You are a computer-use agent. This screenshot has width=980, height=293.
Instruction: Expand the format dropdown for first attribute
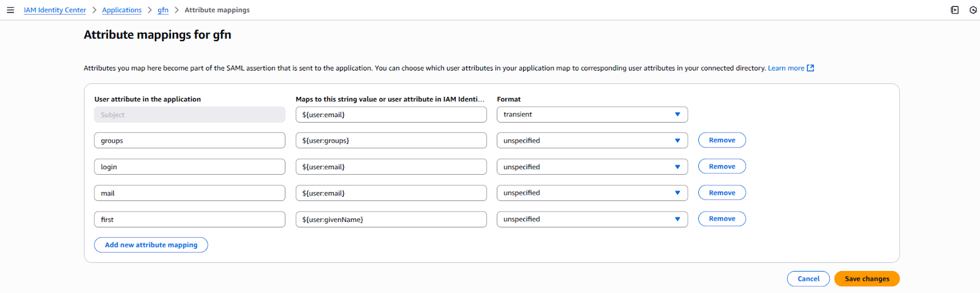tap(592, 219)
